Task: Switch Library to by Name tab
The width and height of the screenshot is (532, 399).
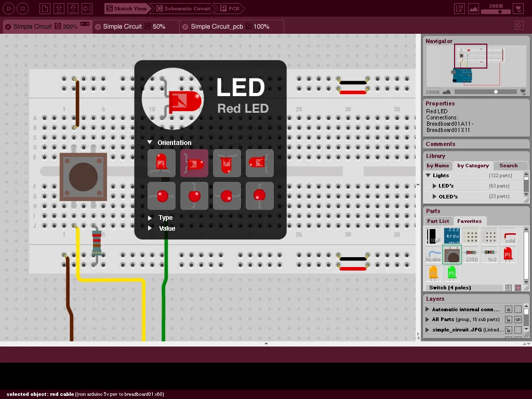Action: pyautogui.click(x=437, y=166)
